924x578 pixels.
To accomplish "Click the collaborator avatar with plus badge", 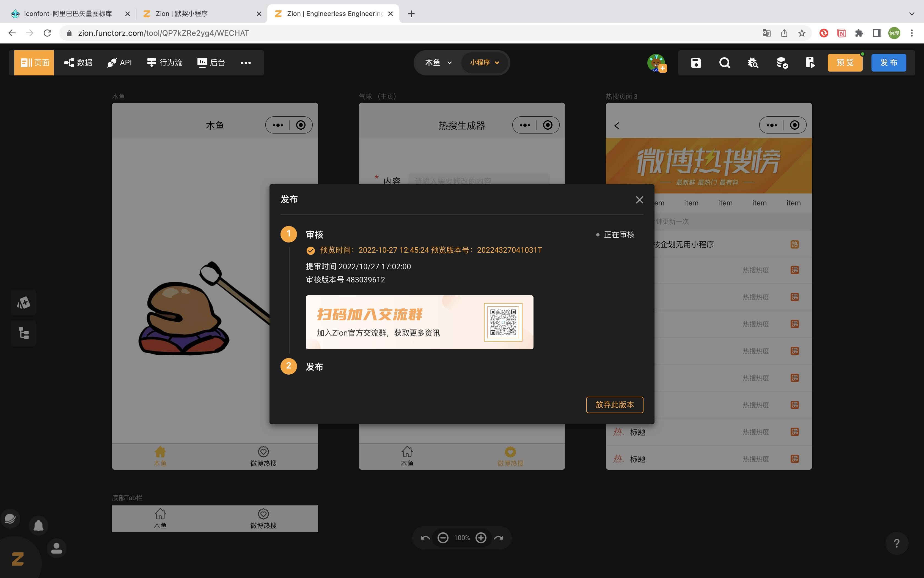I will click(657, 63).
